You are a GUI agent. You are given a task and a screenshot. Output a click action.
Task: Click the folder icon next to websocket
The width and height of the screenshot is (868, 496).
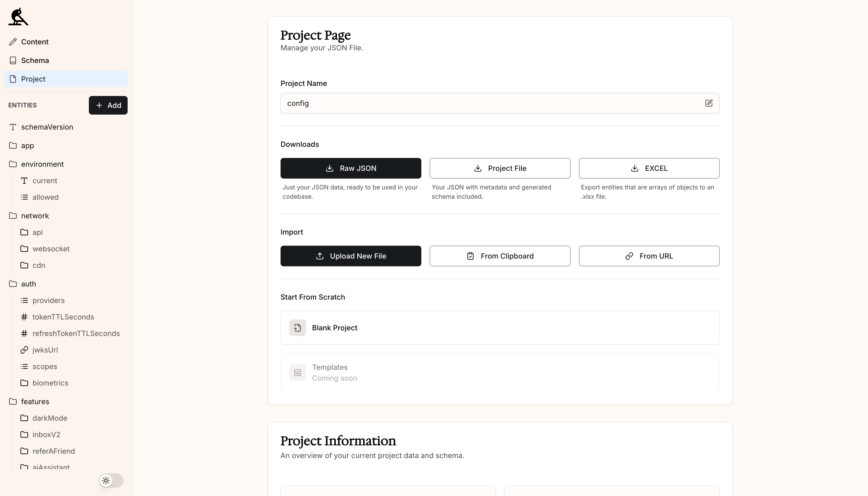coord(24,249)
